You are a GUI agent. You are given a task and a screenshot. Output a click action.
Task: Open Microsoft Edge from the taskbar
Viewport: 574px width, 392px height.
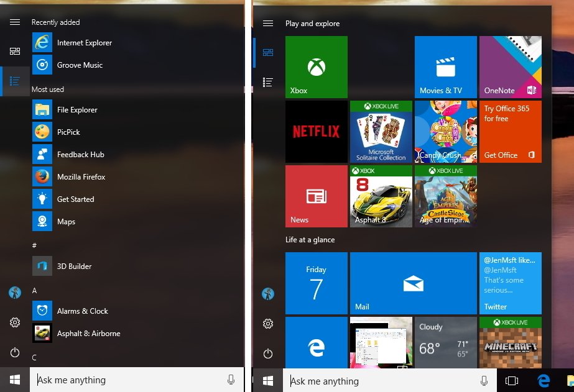click(544, 381)
